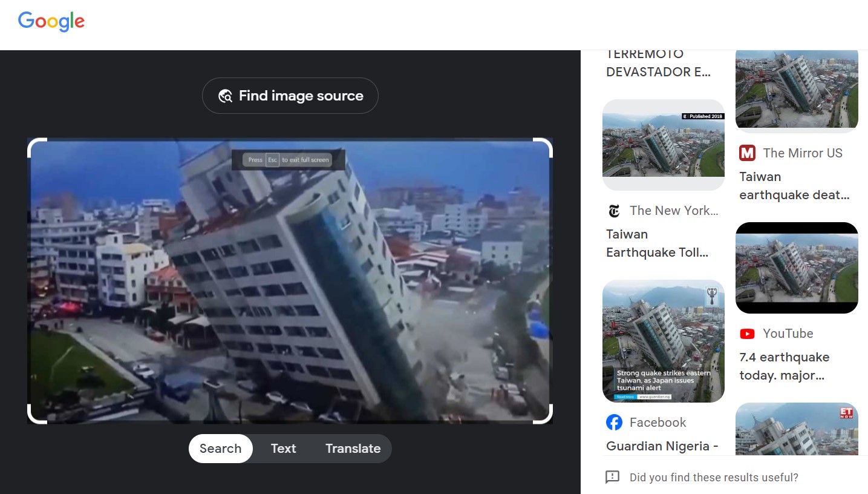Screen dimensions: 868x494
Task: Click the feedback icon beside the results question
Action: (x=612, y=477)
